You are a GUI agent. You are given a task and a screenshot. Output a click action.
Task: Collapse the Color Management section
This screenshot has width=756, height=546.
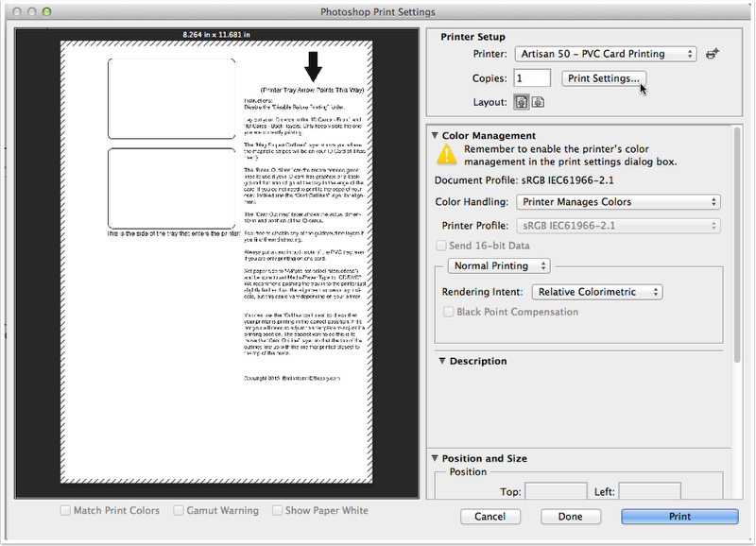coord(435,135)
